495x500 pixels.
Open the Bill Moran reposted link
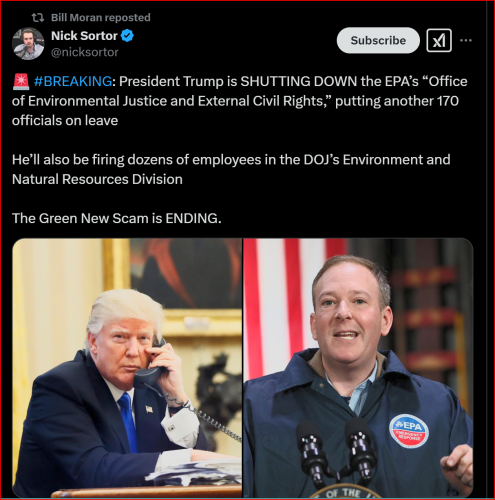(101, 18)
